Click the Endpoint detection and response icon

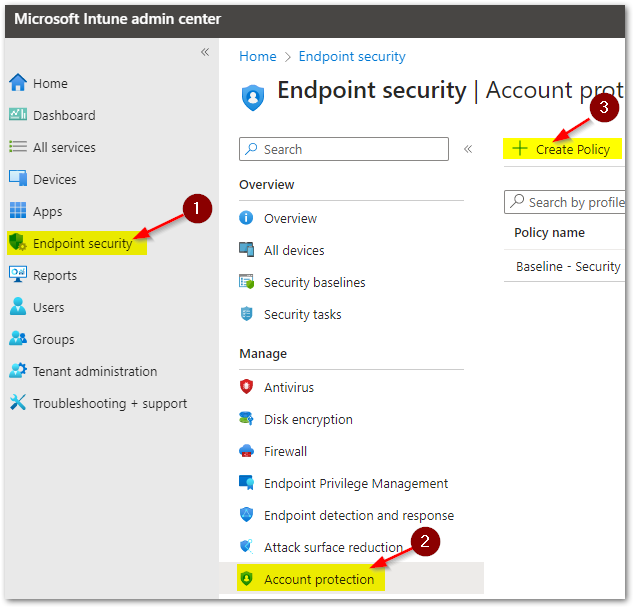[246, 514]
